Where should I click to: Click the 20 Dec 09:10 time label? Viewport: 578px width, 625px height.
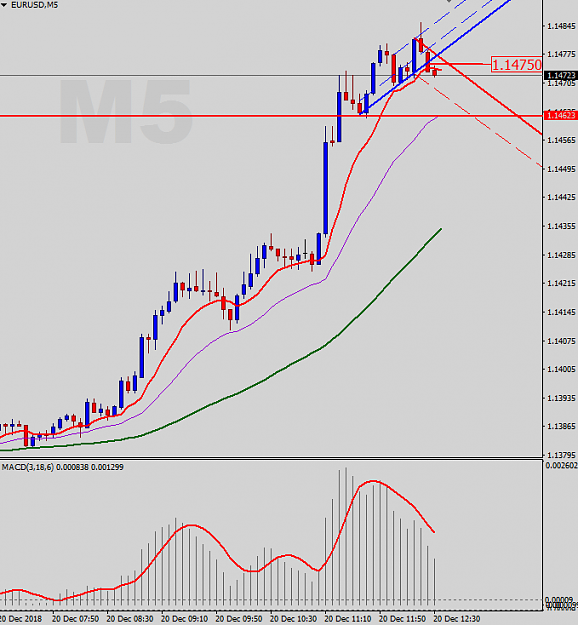[185, 619]
